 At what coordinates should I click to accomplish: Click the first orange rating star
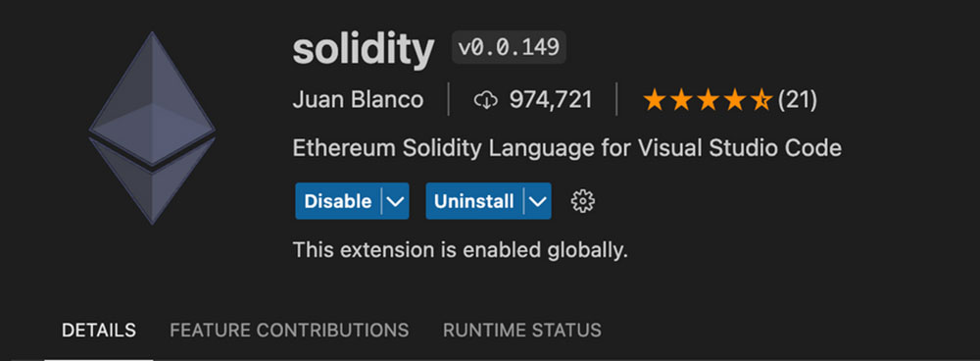654,100
